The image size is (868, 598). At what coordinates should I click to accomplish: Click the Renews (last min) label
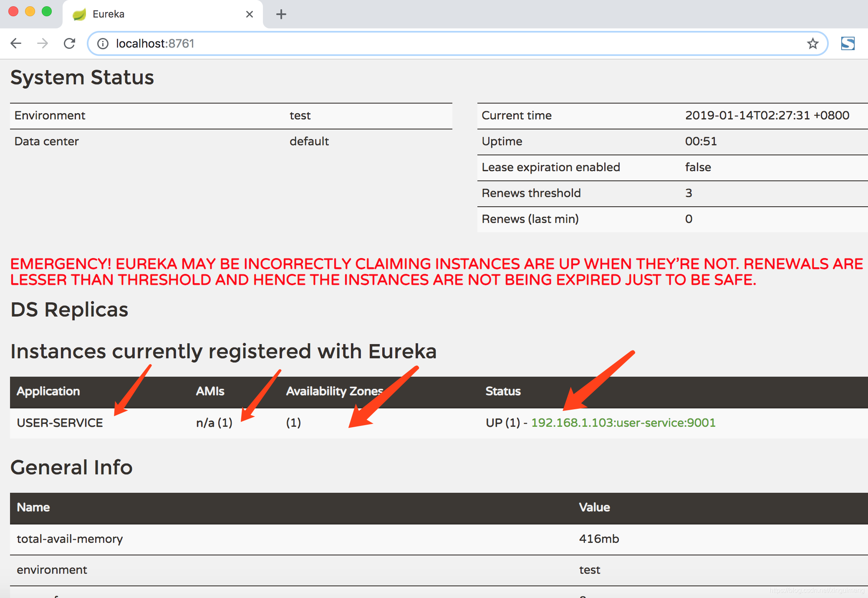tap(530, 219)
